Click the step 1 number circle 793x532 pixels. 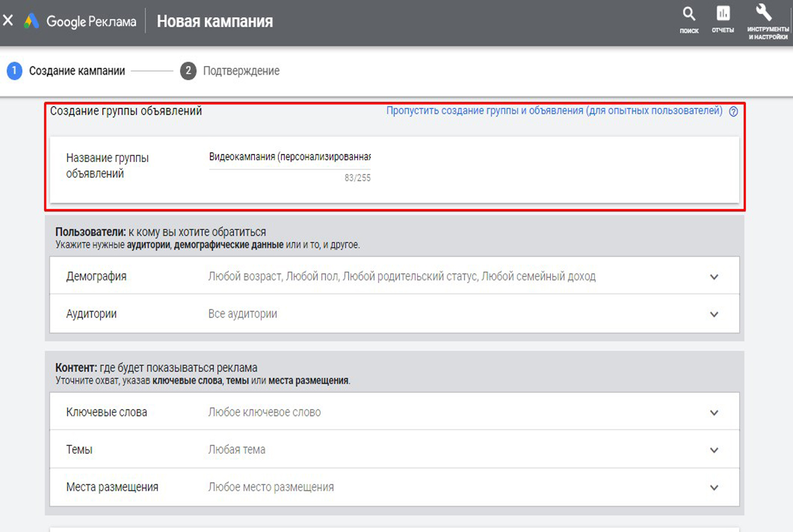tap(14, 71)
